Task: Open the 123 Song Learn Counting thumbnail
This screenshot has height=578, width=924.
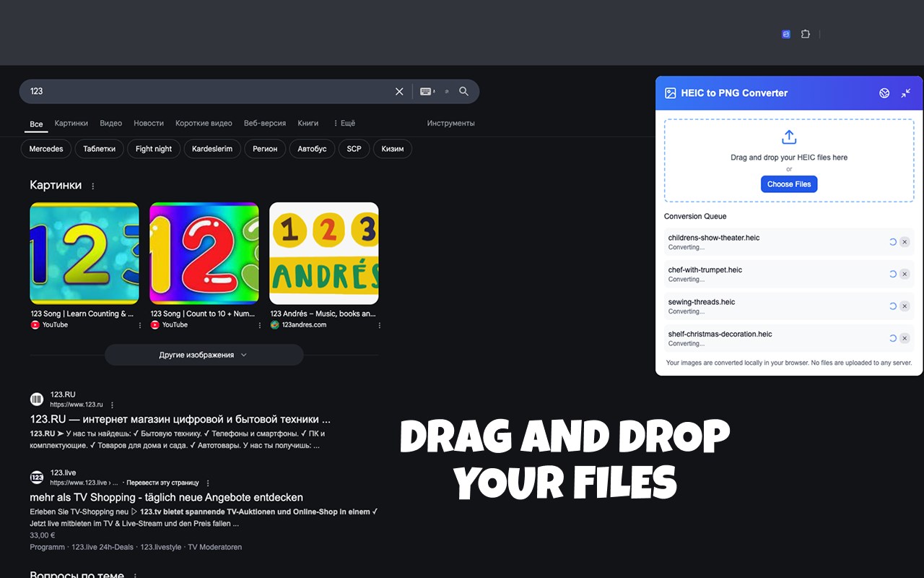Action: tap(84, 253)
